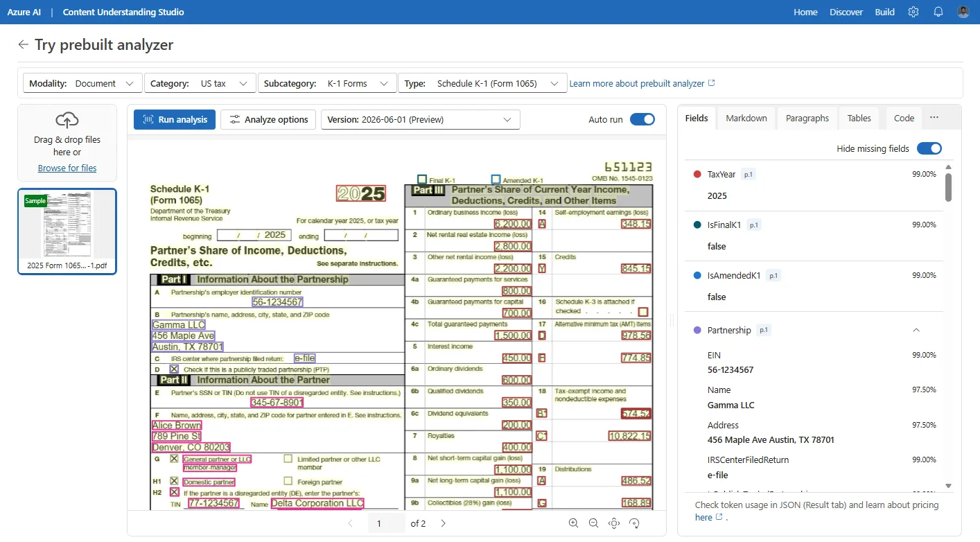The image size is (980, 542).
Task: Click Browse for files link
Action: pos(67,168)
